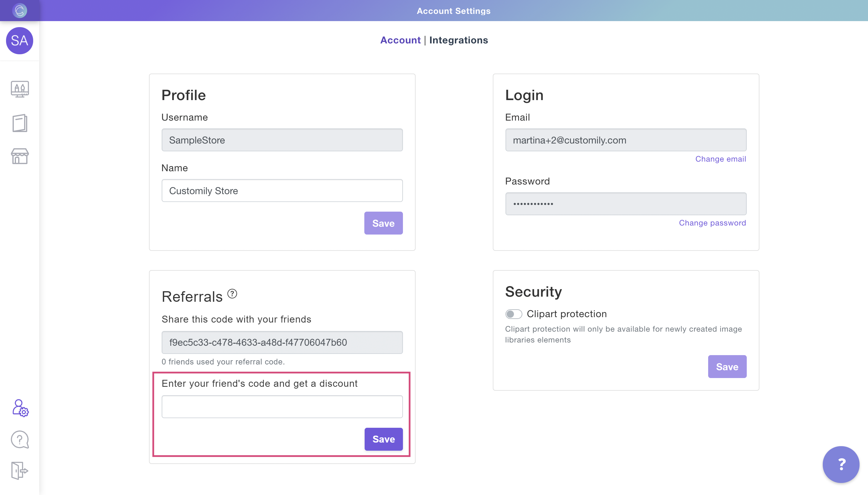The height and width of the screenshot is (495, 868).
Task: Save the Security settings
Action: tap(727, 367)
